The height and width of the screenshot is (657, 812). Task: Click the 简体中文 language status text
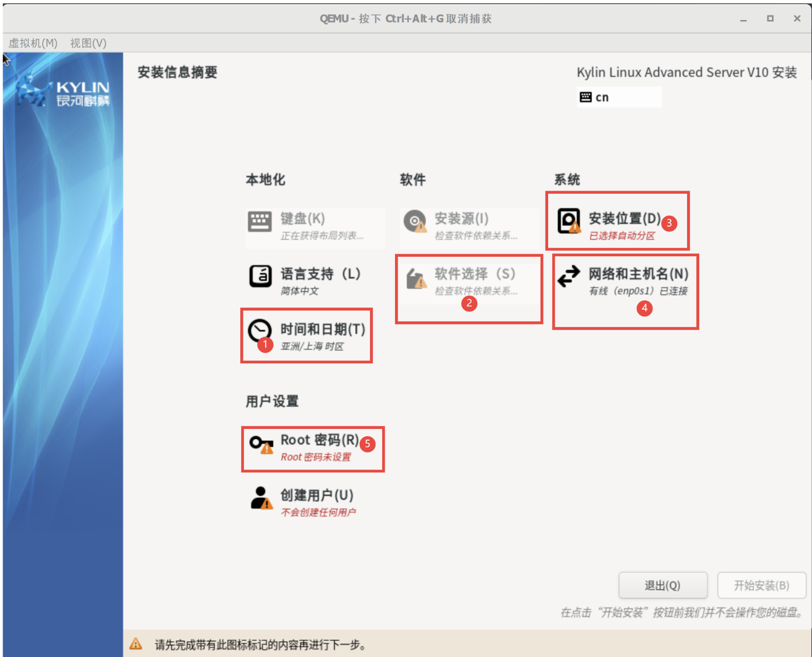[299, 291]
